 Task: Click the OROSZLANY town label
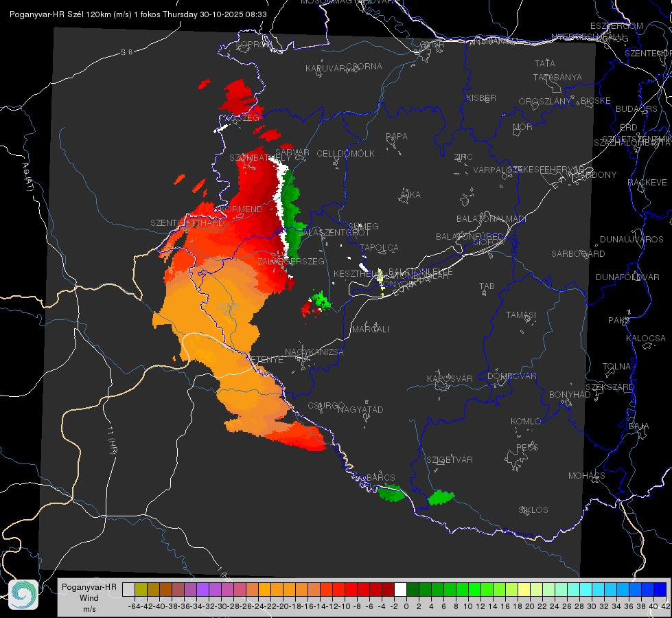point(545,101)
